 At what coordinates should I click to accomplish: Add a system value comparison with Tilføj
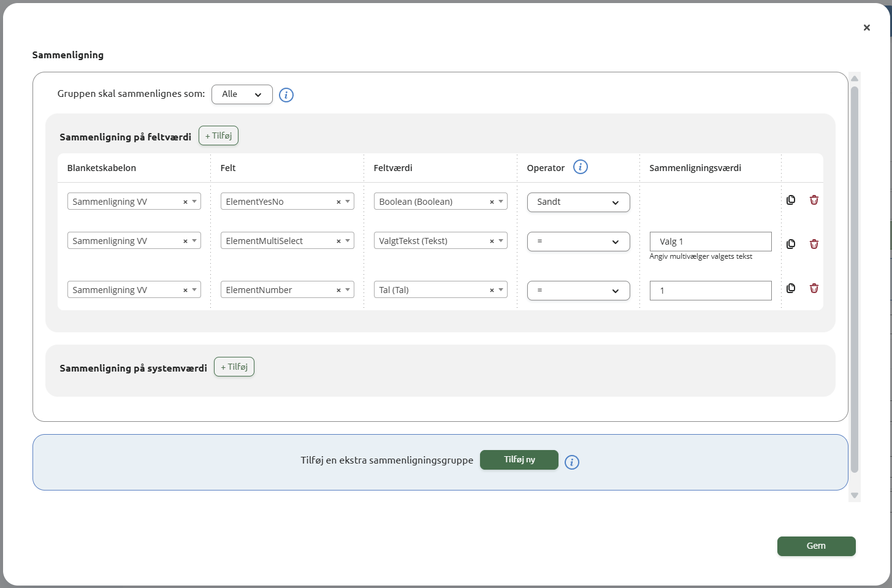pos(234,367)
